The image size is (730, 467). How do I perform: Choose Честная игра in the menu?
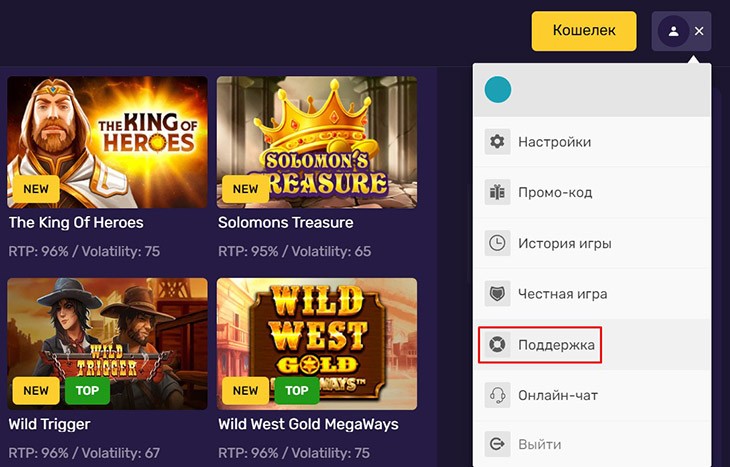562,294
